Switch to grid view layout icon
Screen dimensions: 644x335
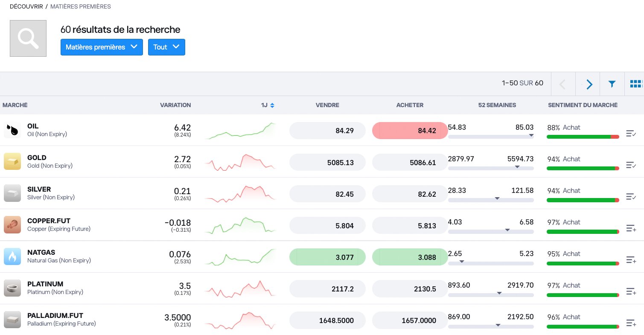pyautogui.click(x=635, y=84)
